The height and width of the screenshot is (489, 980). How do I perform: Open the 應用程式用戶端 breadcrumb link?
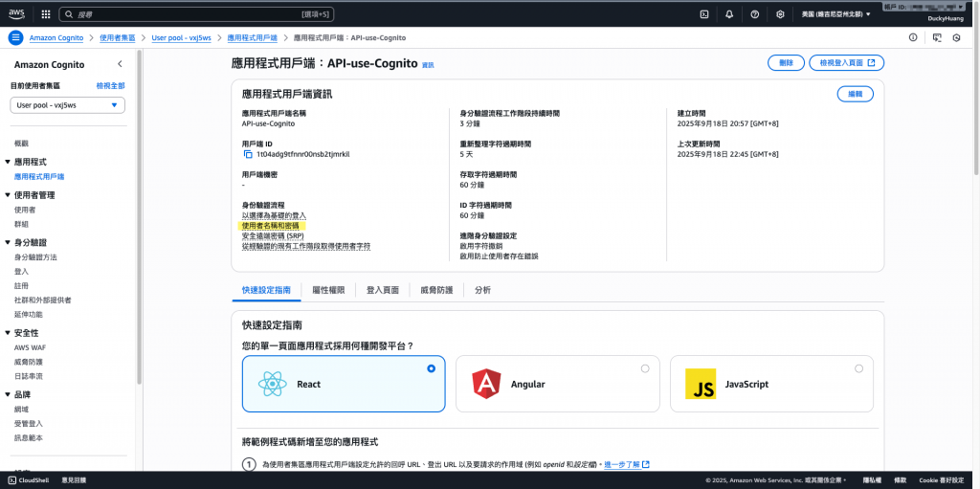pyautogui.click(x=253, y=37)
